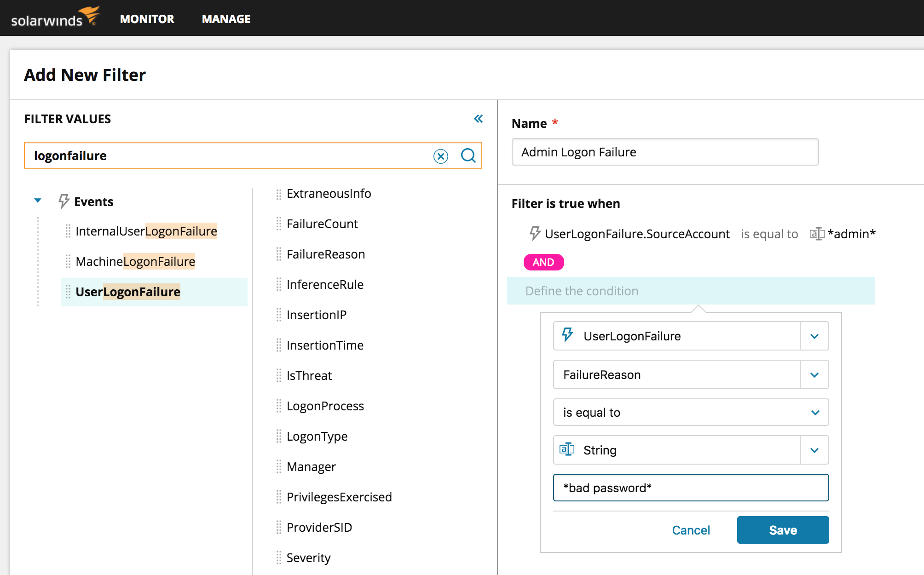Click the magnifier search icon
Screen dimensions: 924x575
pyautogui.click(x=468, y=155)
